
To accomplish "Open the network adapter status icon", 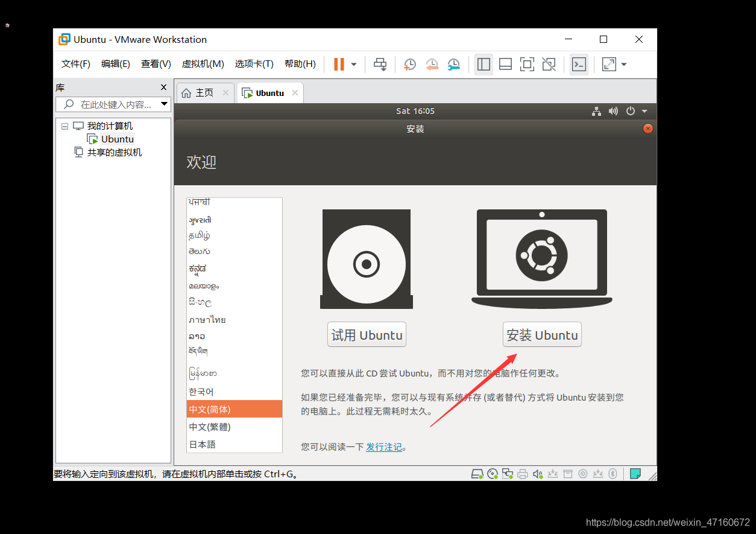I will coord(508,474).
